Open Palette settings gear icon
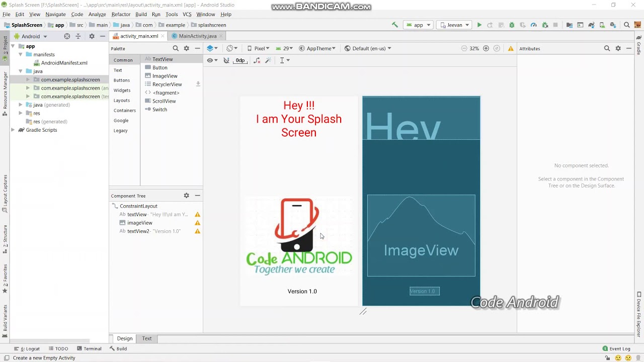The width and height of the screenshot is (644, 362). [x=186, y=48]
